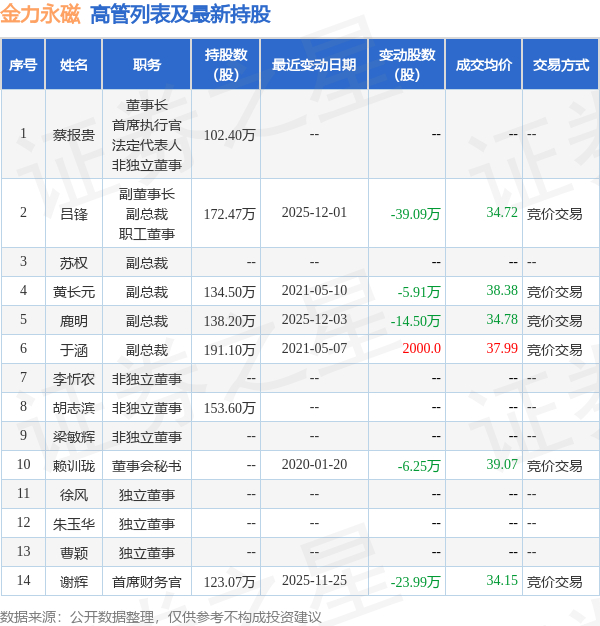Click the name 梁敏辉 in row 9

point(74,437)
